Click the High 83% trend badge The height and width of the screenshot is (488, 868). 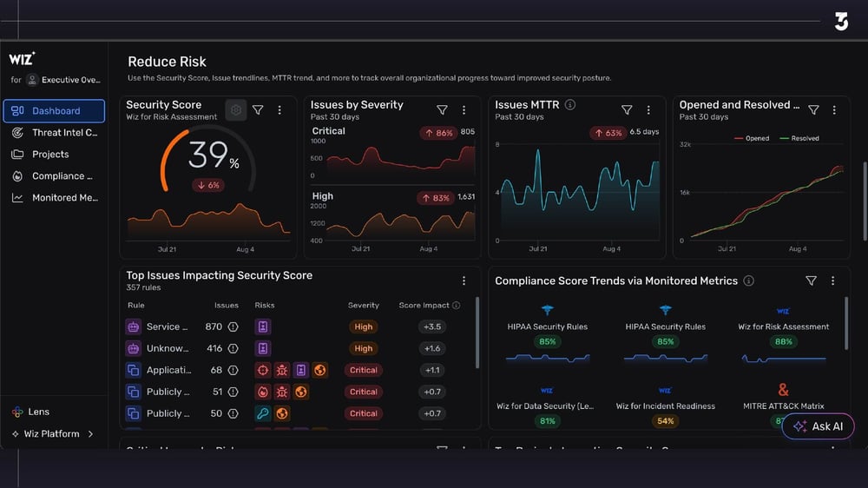pos(435,198)
